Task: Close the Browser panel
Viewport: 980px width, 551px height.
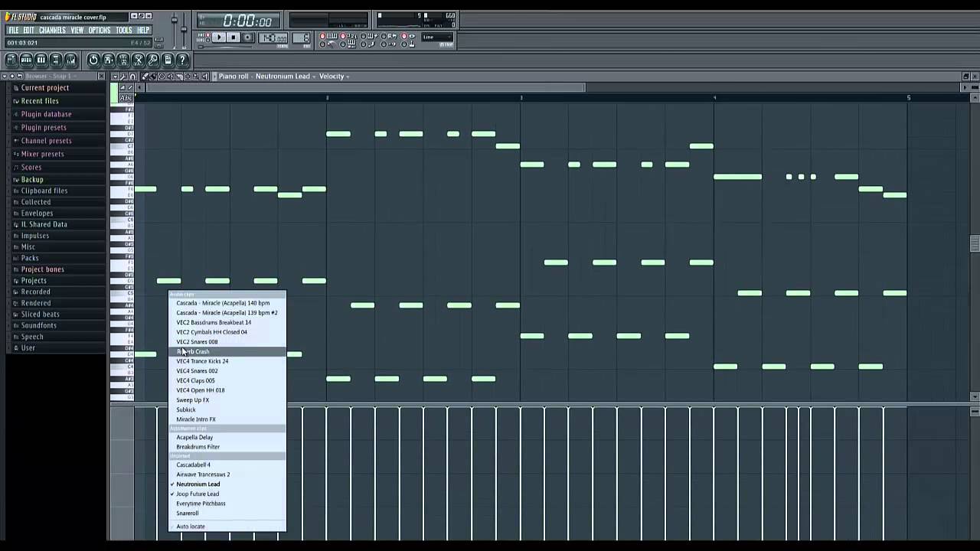Action: (101, 77)
